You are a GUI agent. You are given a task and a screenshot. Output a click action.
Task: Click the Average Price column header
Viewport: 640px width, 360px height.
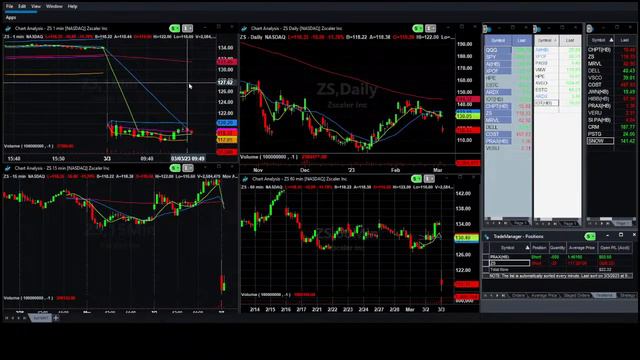(x=582, y=248)
